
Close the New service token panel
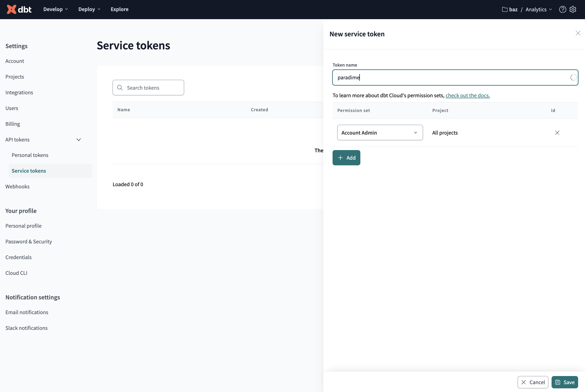[x=578, y=33]
